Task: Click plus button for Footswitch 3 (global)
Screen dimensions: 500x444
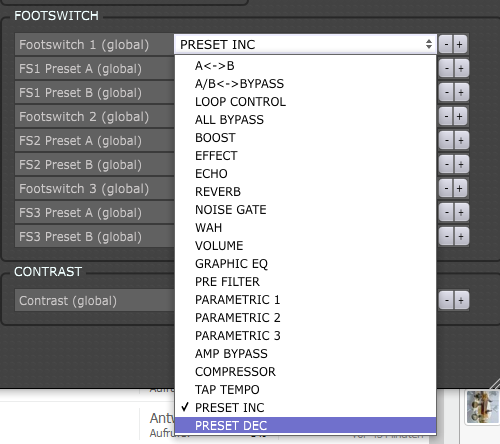Action: click(x=460, y=188)
